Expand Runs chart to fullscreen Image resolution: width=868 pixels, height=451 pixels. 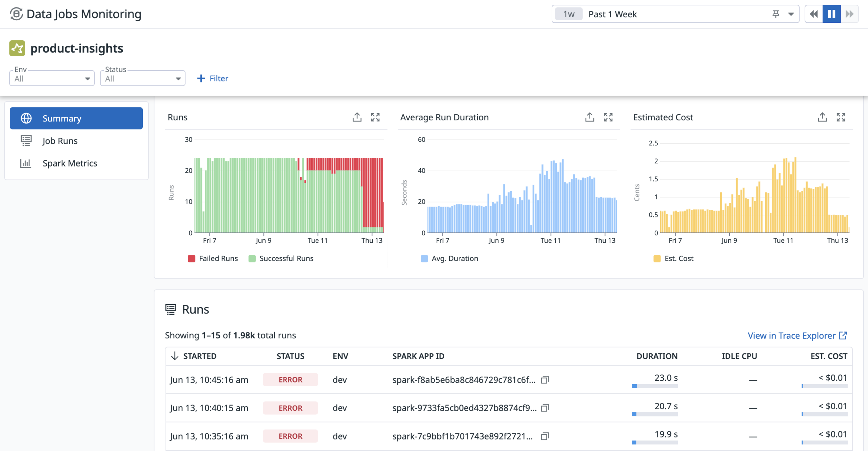point(375,117)
